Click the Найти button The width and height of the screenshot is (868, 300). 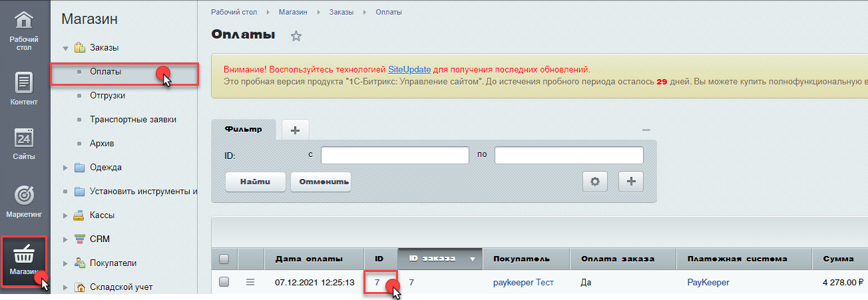[256, 181]
